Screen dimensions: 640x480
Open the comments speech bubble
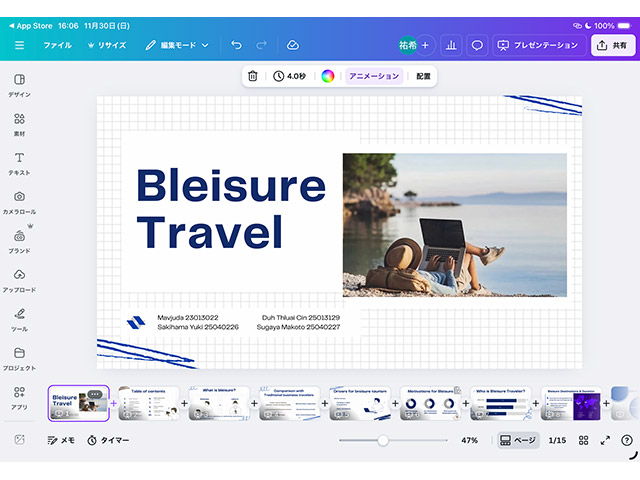click(477, 45)
